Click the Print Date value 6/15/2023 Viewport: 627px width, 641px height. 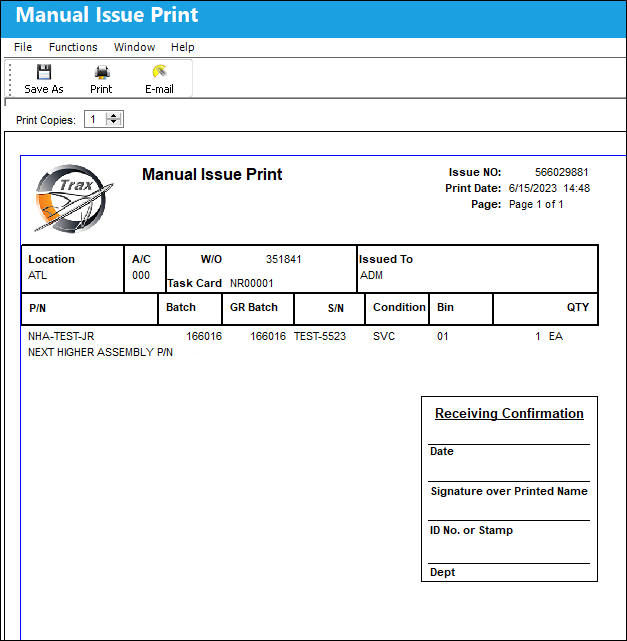(x=533, y=188)
